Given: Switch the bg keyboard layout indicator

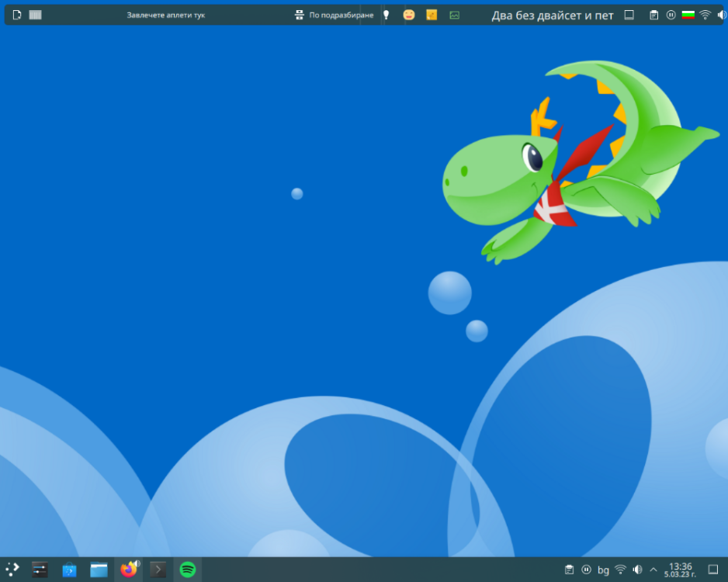Looking at the screenshot, I should [603, 570].
